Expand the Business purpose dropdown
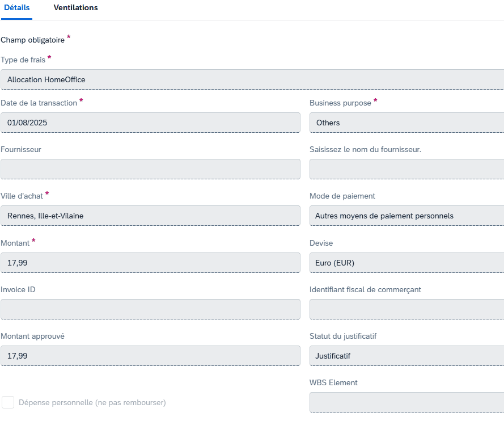Screen dimensions: 504x421 [406, 123]
